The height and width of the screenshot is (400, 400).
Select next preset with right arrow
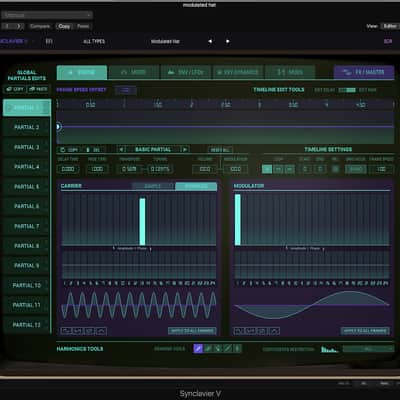(x=228, y=41)
